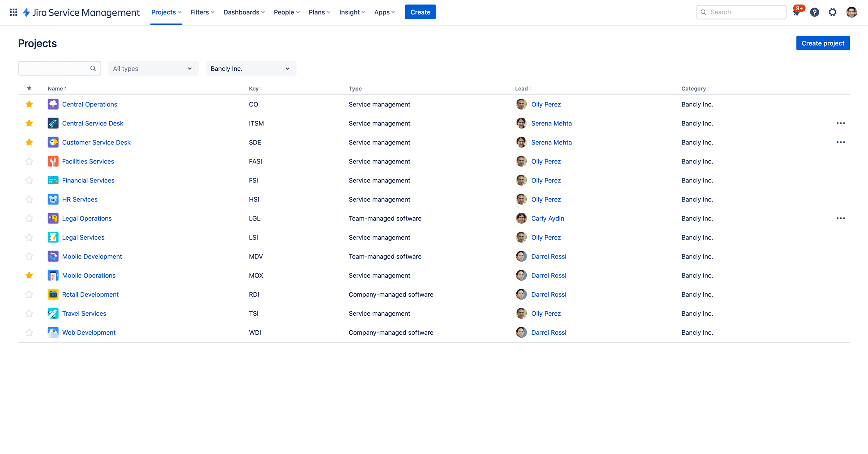Open the All types filter dropdown

coord(153,68)
